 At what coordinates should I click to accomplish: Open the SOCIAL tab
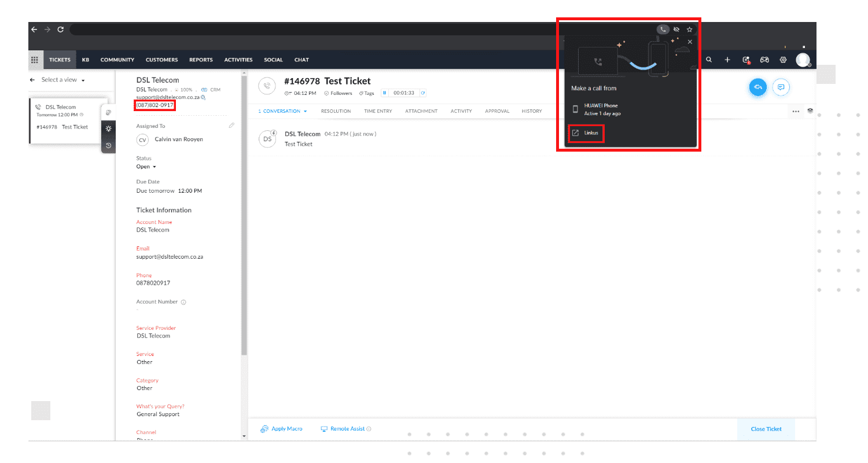(x=273, y=60)
